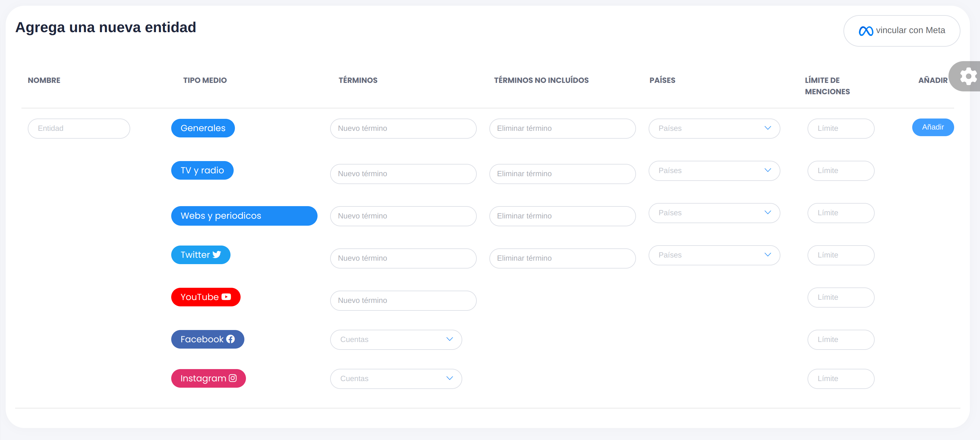Open the Países dropdown in Twitter row
Image resolution: width=980 pixels, height=440 pixels.
(x=714, y=255)
